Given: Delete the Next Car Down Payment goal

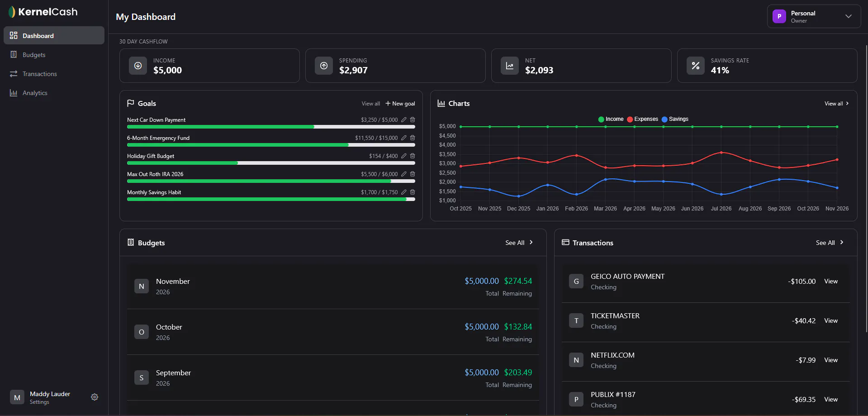Looking at the screenshot, I should click(413, 120).
